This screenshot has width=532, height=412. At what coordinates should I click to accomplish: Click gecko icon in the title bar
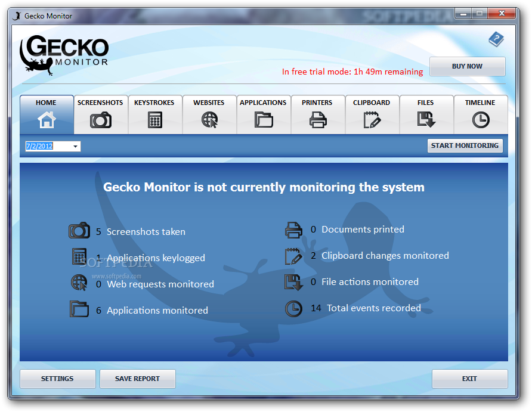[x=17, y=16]
